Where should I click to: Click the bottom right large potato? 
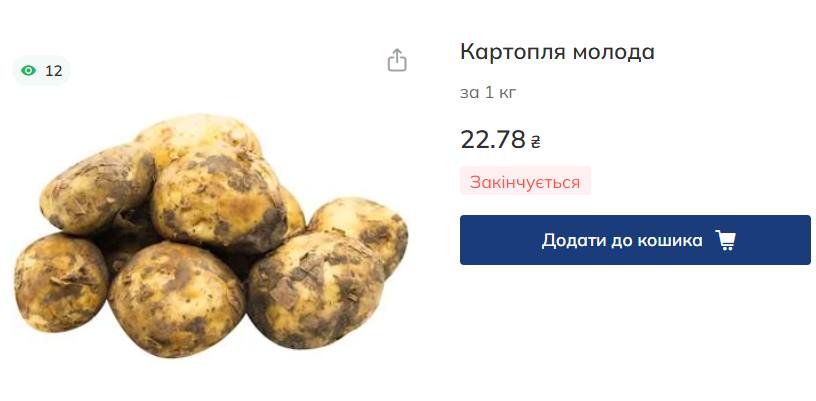point(316,289)
